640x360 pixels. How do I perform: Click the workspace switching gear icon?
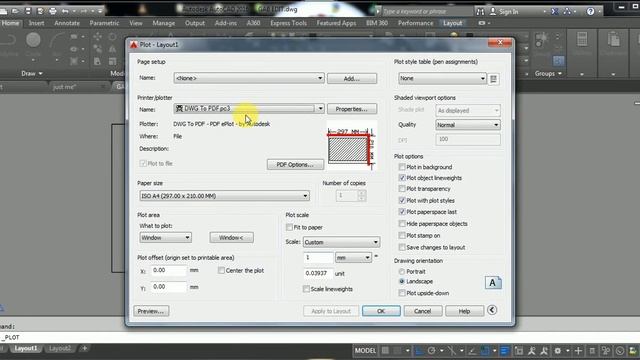click(558, 350)
